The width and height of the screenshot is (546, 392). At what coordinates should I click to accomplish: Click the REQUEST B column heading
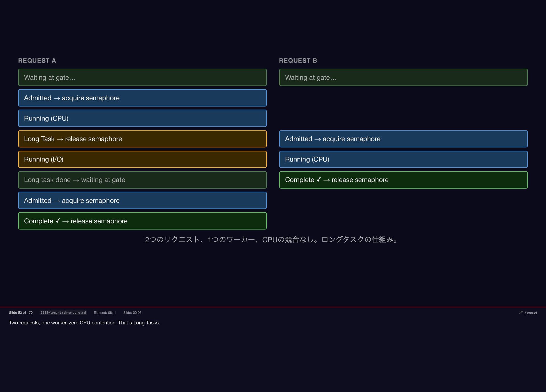pos(298,61)
